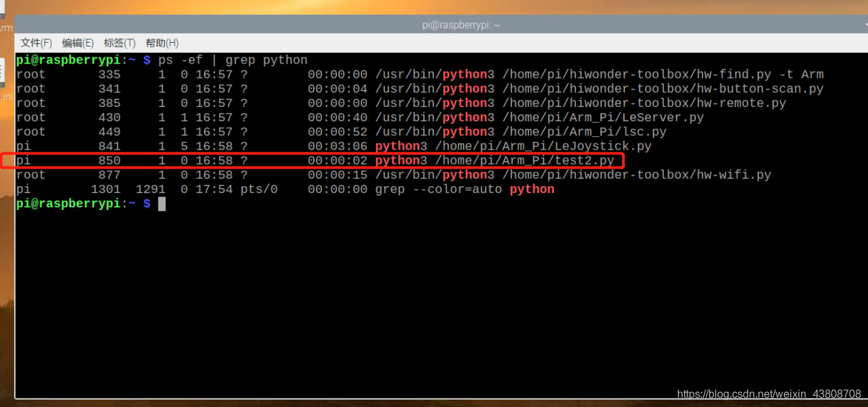Click CPU time 00:00:15 value

(338, 175)
